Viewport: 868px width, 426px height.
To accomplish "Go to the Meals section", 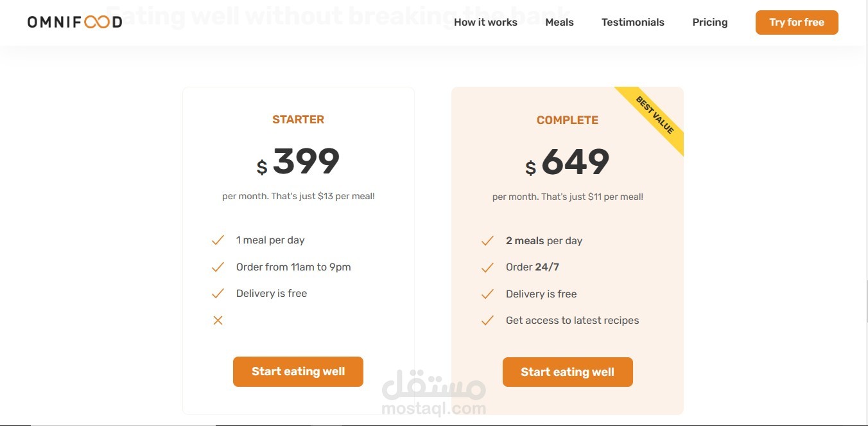I will pyautogui.click(x=559, y=22).
